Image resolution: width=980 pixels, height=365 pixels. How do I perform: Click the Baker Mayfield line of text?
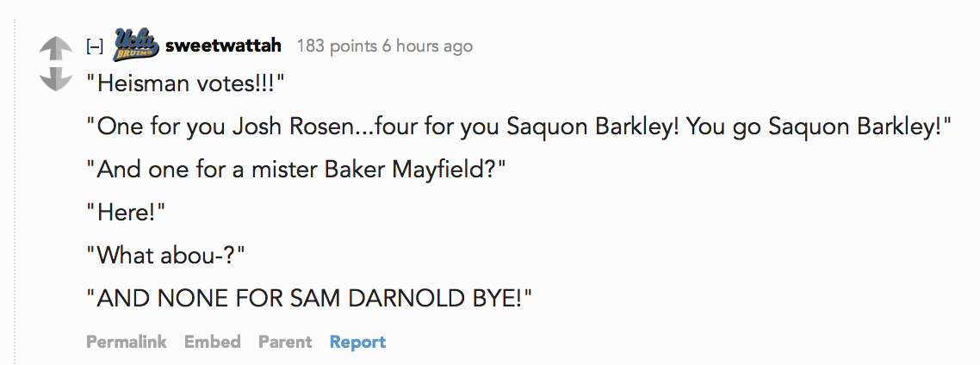pos(295,170)
